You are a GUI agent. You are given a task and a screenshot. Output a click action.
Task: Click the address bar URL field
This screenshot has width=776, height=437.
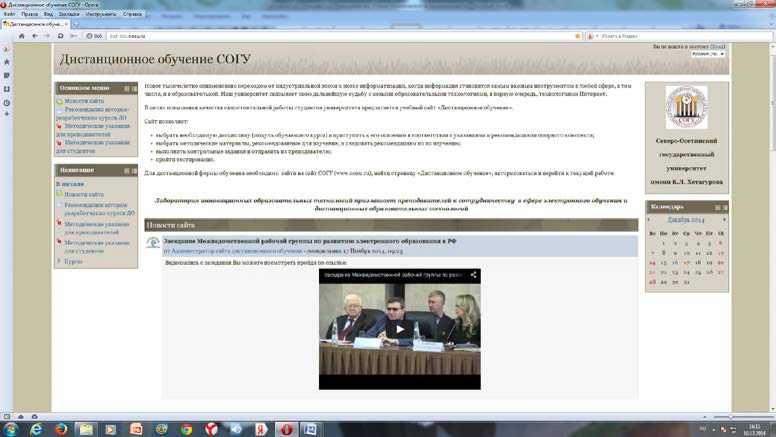pyautogui.click(x=341, y=36)
